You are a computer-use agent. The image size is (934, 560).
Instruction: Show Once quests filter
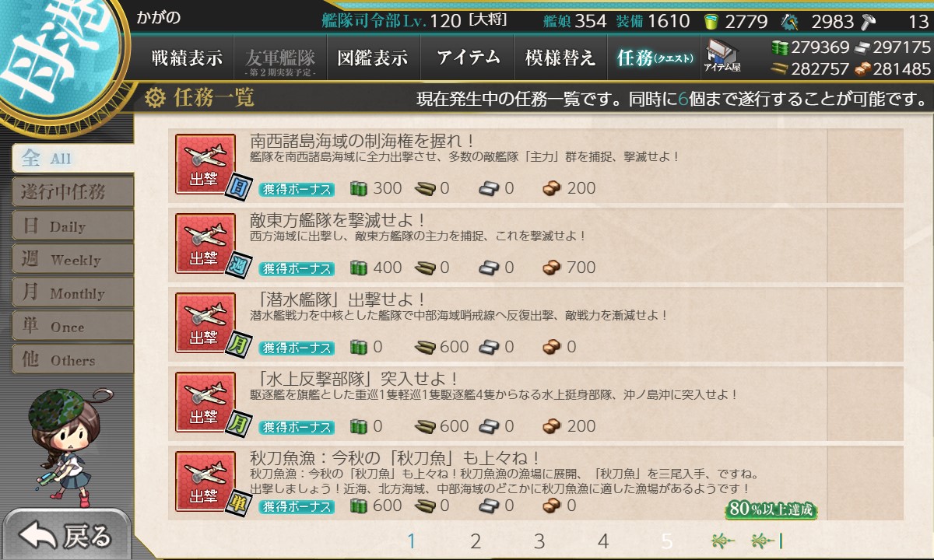click(72, 326)
